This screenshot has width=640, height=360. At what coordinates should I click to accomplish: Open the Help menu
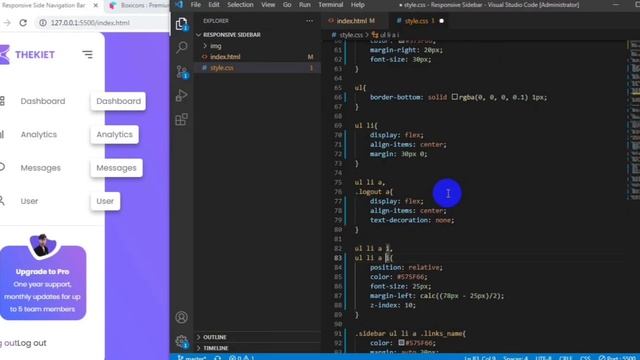pyautogui.click(x=358, y=5)
